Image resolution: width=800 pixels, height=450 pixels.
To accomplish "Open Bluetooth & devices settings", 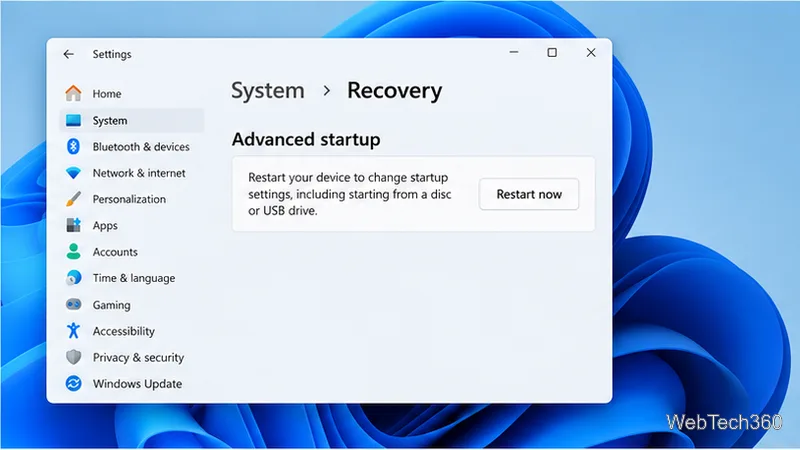I will pos(141,147).
